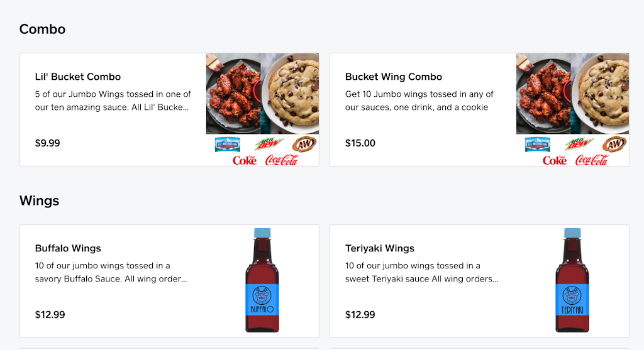Click the Wings section heading
Screen dimensions: 644x350
pos(39,200)
